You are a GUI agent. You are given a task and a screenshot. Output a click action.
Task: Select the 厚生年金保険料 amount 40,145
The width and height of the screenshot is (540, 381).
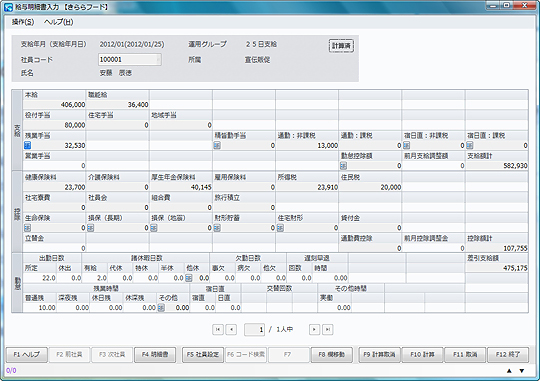(x=181, y=187)
